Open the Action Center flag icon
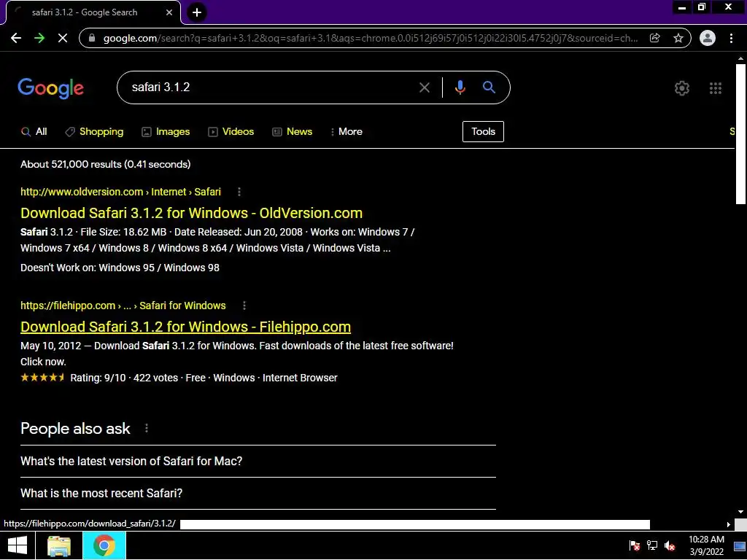The image size is (747, 560). pyautogui.click(x=635, y=545)
